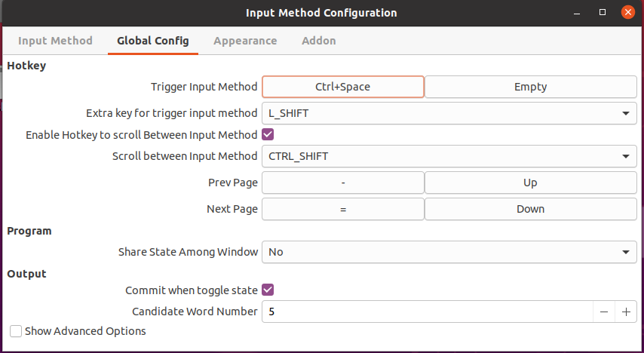
Task: Click the Ctrl+Space trigger hotkey button
Action: (x=343, y=87)
